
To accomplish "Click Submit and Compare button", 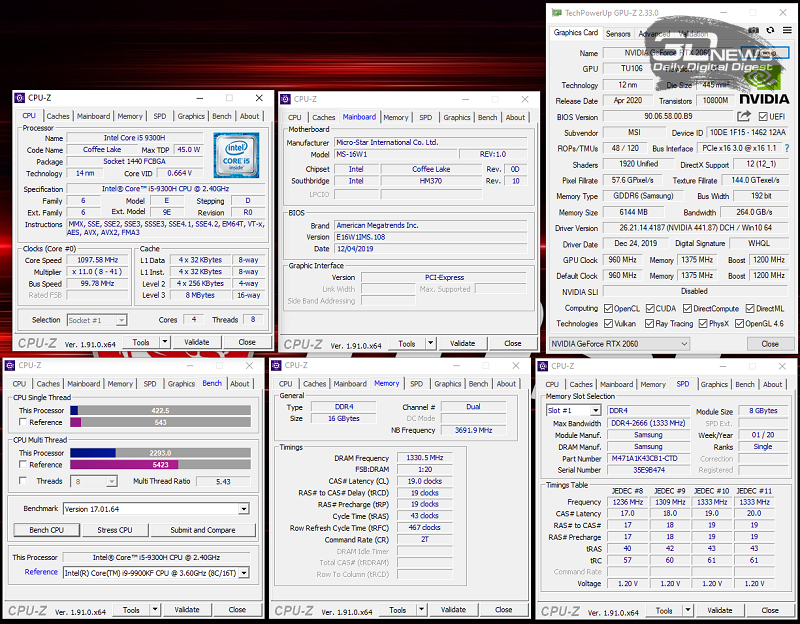I will pos(203,530).
